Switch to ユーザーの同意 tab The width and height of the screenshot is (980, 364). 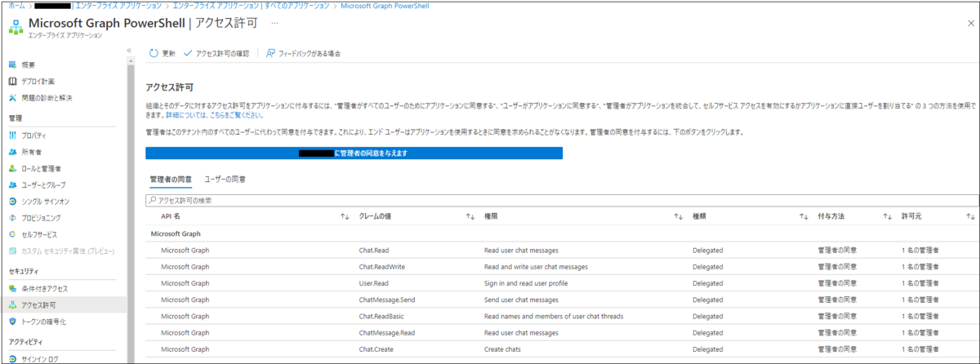[x=225, y=179]
